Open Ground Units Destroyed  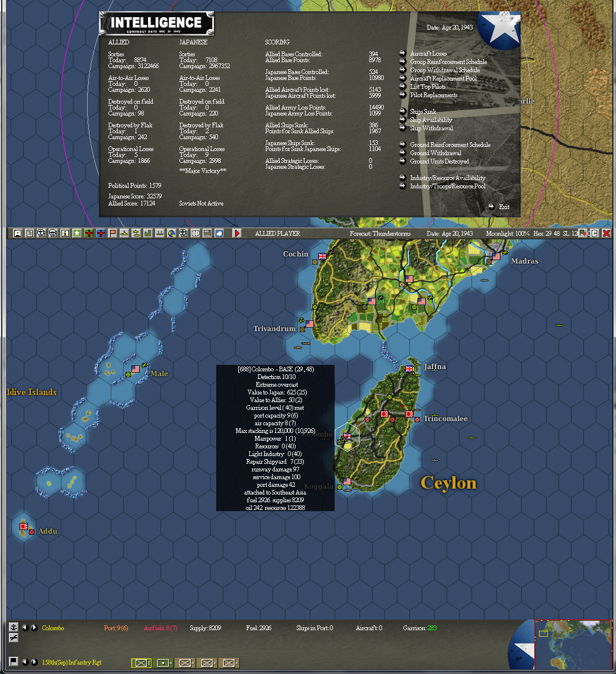click(439, 161)
